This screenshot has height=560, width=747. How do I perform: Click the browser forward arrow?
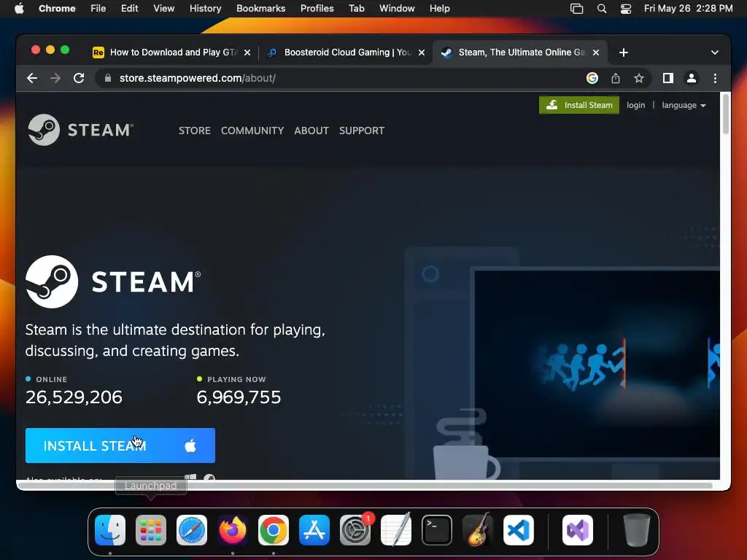(x=55, y=78)
